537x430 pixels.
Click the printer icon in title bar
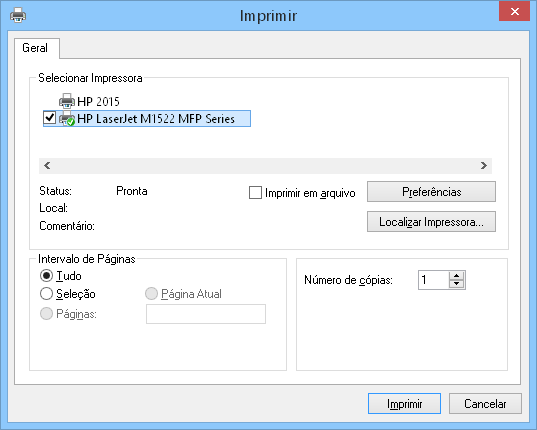pyautogui.click(x=18, y=15)
